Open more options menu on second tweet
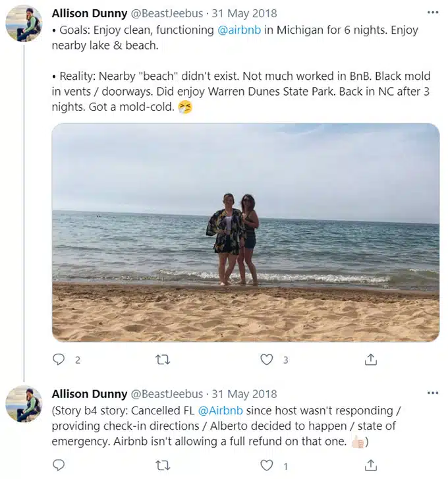 coord(433,393)
